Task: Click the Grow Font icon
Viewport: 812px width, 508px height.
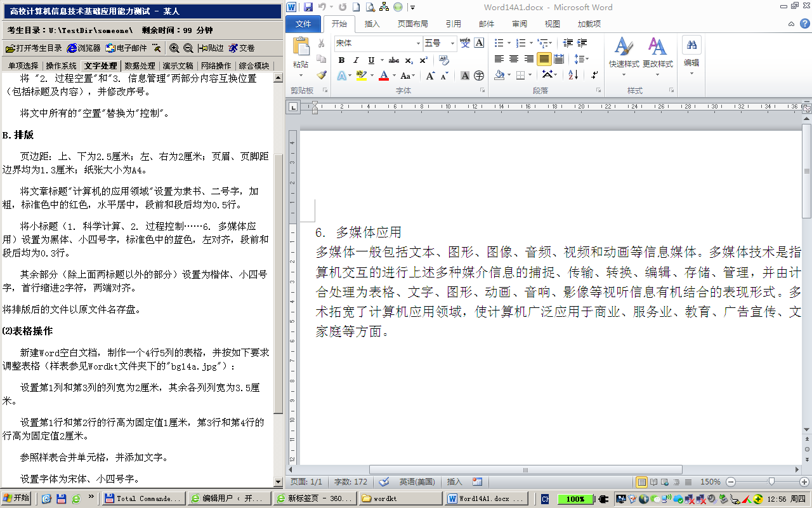Action: 431,76
